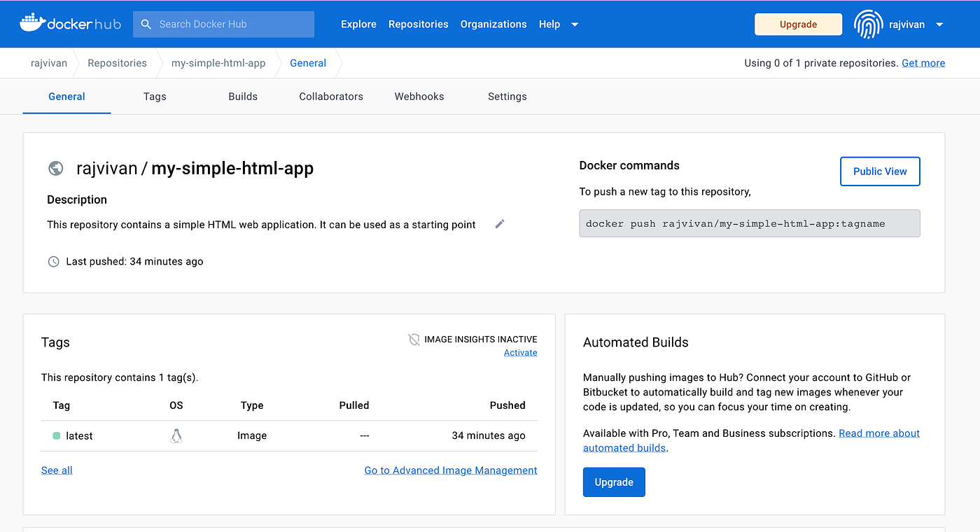
Task: Click the 'Last pushed: 34 minutes ago' text
Action: pyautogui.click(x=134, y=262)
